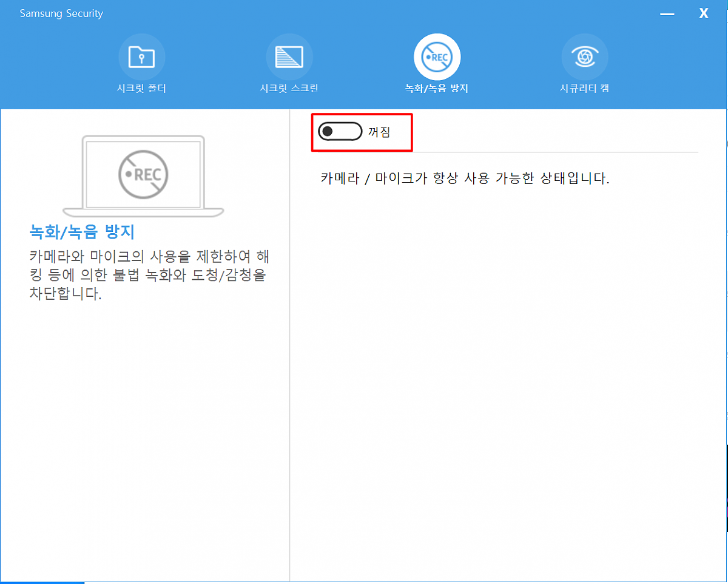The width and height of the screenshot is (728, 584).
Task: Minimize the Samsung Security window
Action: pyautogui.click(x=667, y=13)
